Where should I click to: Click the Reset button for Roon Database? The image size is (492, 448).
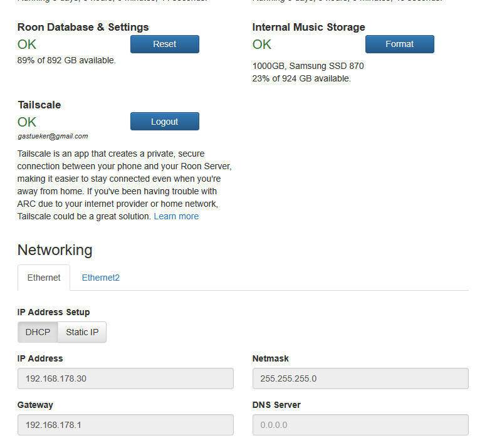164,44
